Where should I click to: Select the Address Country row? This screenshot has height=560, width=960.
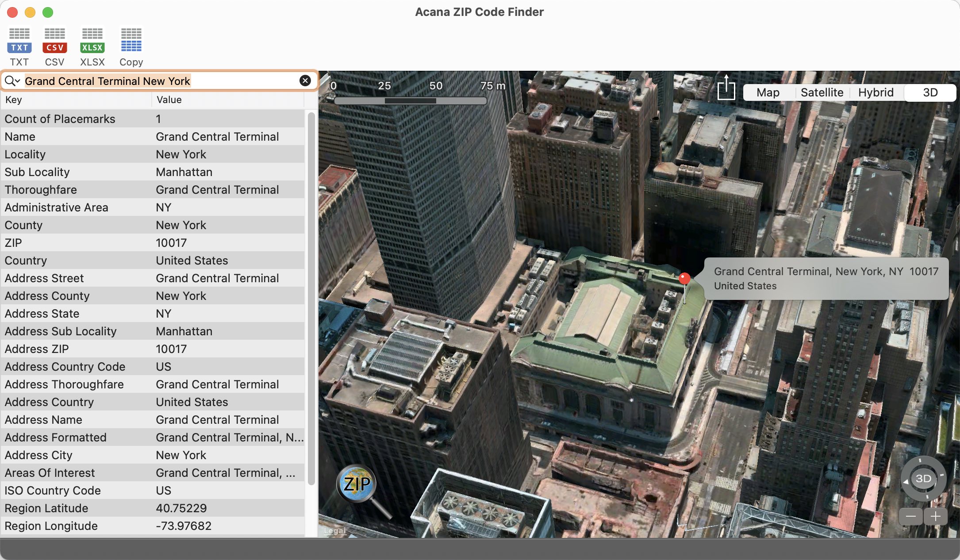[x=153, y=402]
